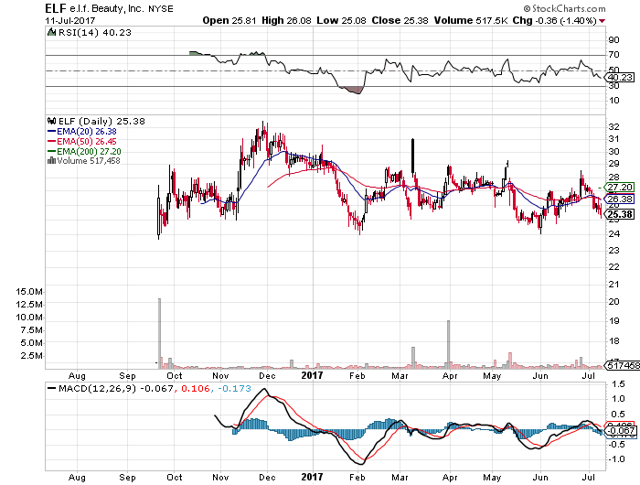This screenshot has height=485, width=640.
Task: Click the Feb label on MACD axis
Action: [357, 477]
